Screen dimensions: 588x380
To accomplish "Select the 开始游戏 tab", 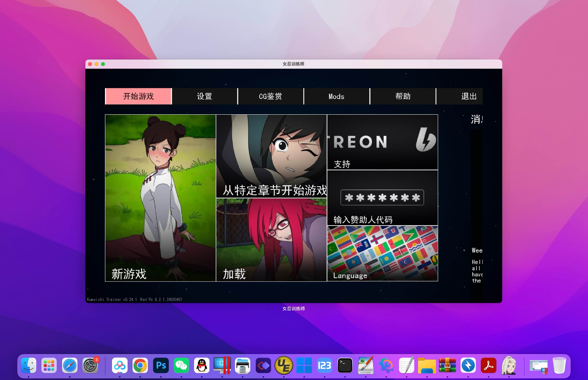I will (x=138, y=96).
